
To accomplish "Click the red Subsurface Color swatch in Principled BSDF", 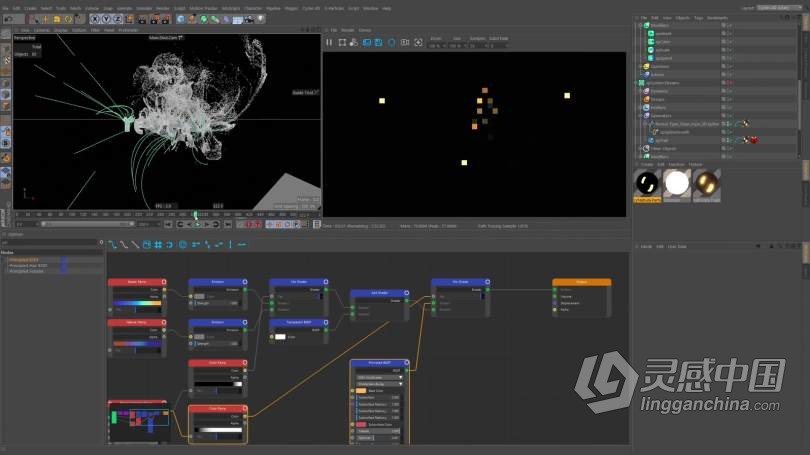I will 361,425.
